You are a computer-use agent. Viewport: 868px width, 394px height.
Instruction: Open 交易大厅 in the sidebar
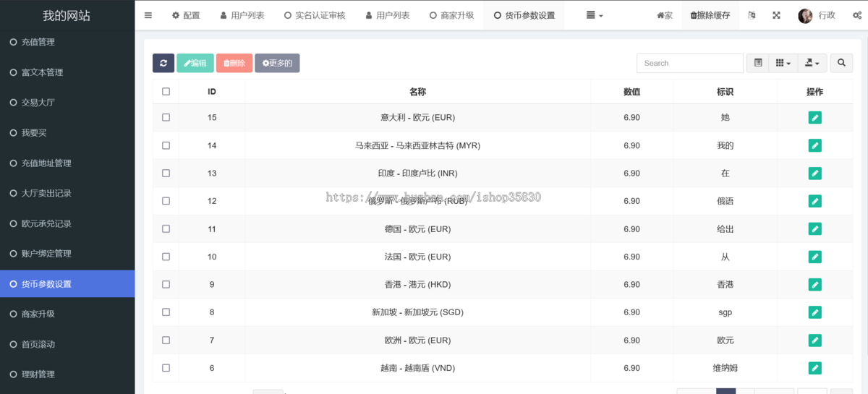[x=67, y=103]
